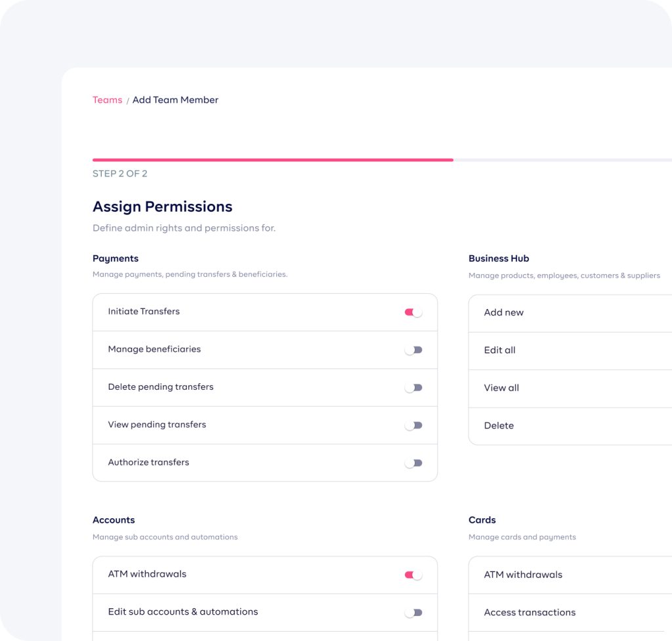672x641 pixels.
Task: Switch on Delete pending transfers toggle
Action: click(x=413, y=388)
